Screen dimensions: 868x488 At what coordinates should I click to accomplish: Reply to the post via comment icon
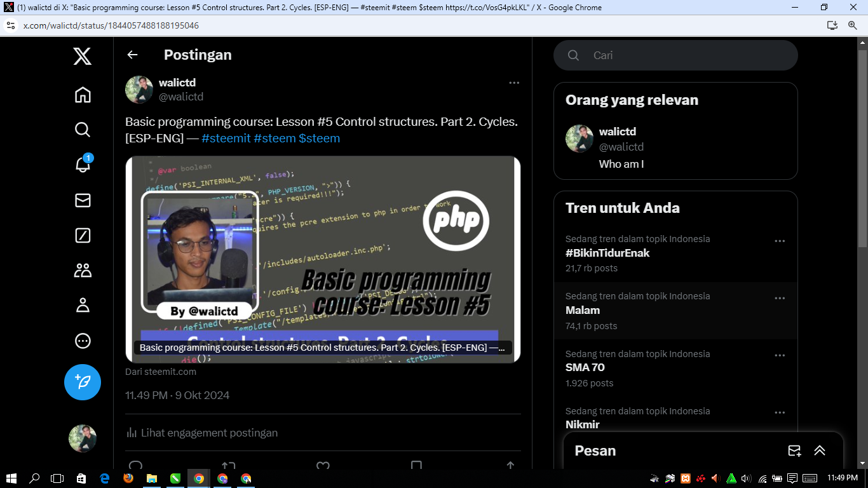click(x=136, y=466)
